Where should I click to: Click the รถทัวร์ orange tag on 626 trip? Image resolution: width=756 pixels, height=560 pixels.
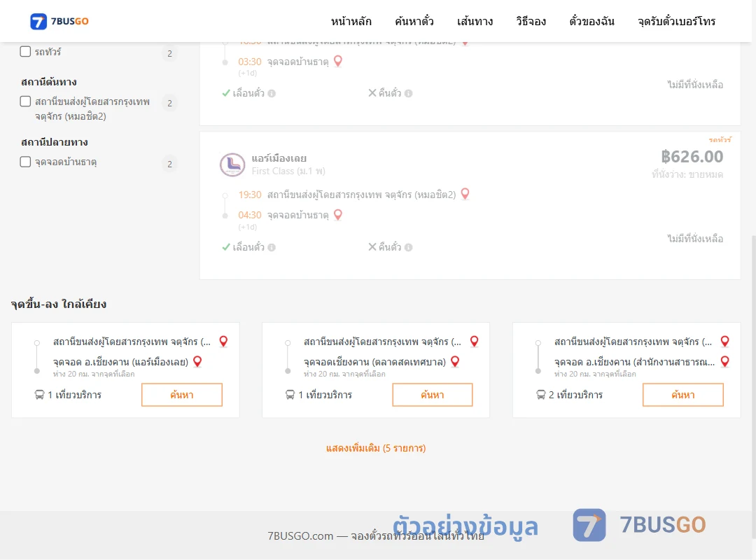coord(720,140)
